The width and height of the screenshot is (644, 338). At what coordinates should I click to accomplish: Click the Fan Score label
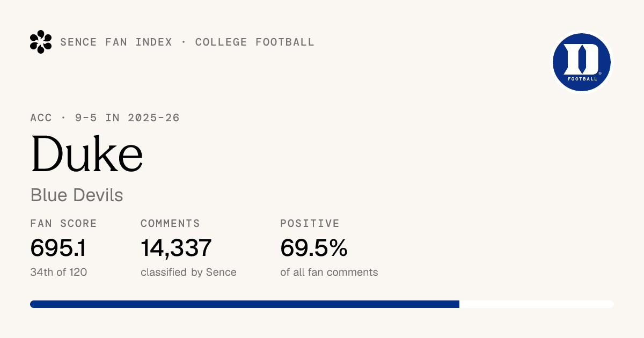coord(64,224)
